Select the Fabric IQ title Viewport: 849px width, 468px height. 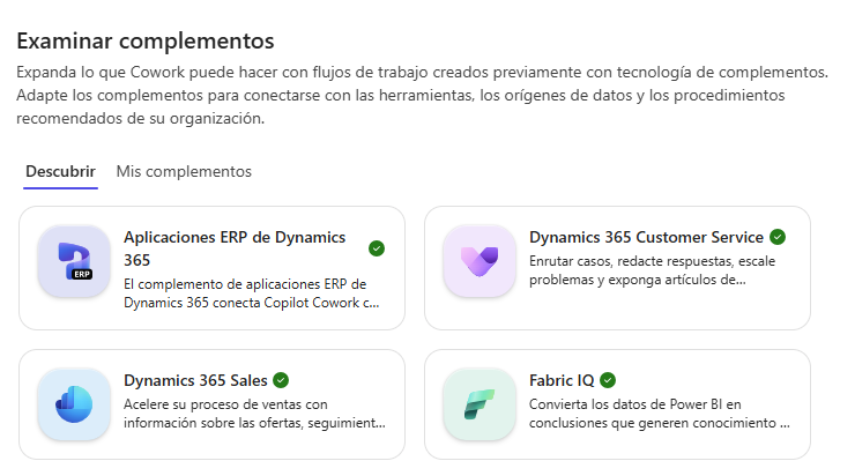point(561,380)
